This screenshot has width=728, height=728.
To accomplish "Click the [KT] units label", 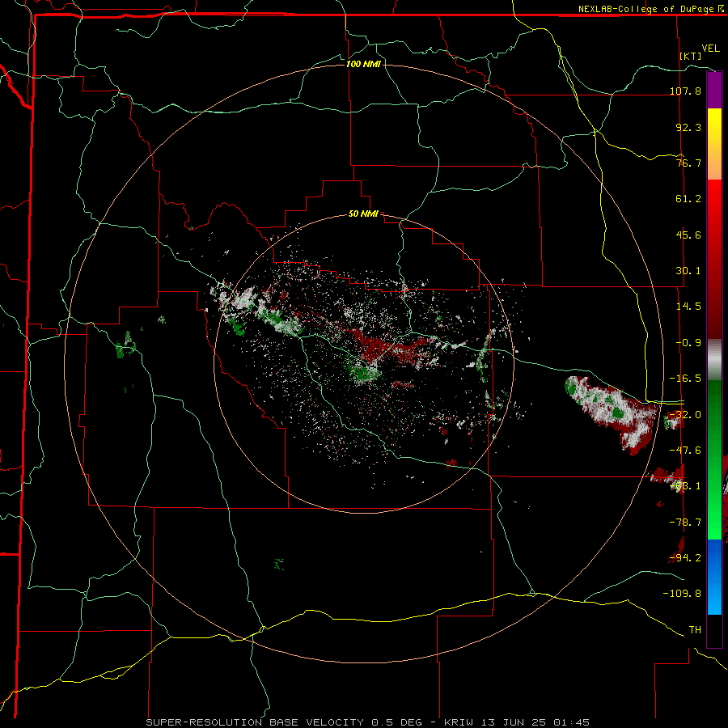I will coord(691,56).
